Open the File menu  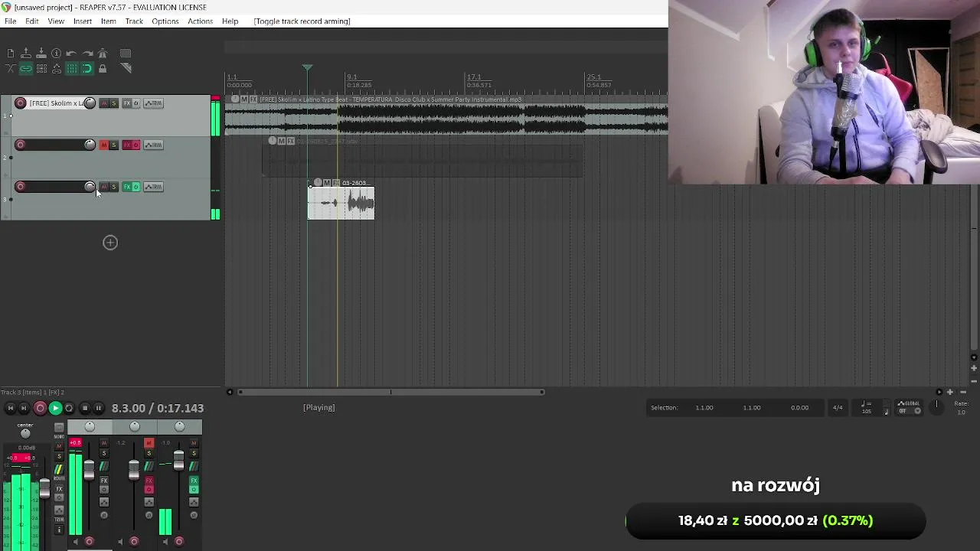[x=11, y=21]
